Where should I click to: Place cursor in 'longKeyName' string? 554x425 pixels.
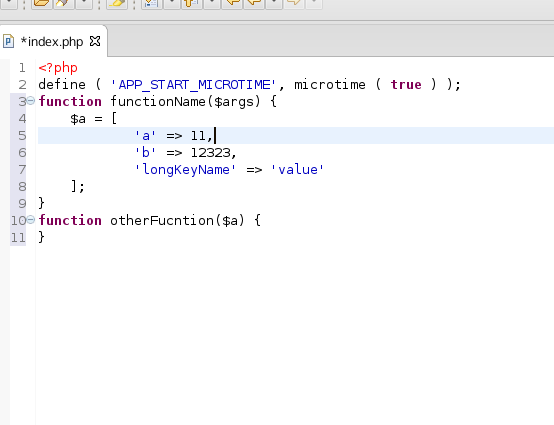pyautogui.click(x=185, y=170)
